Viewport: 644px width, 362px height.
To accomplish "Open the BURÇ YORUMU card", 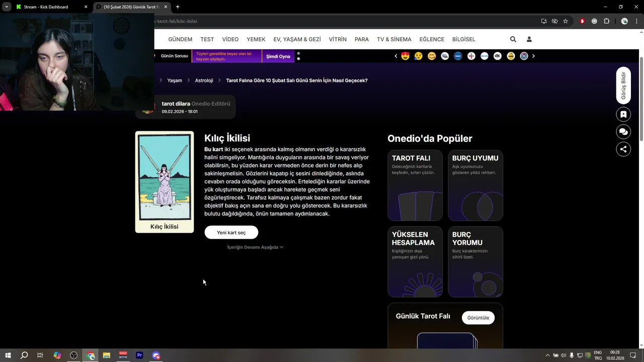I will pyautogui.click(x=475, y=261).
